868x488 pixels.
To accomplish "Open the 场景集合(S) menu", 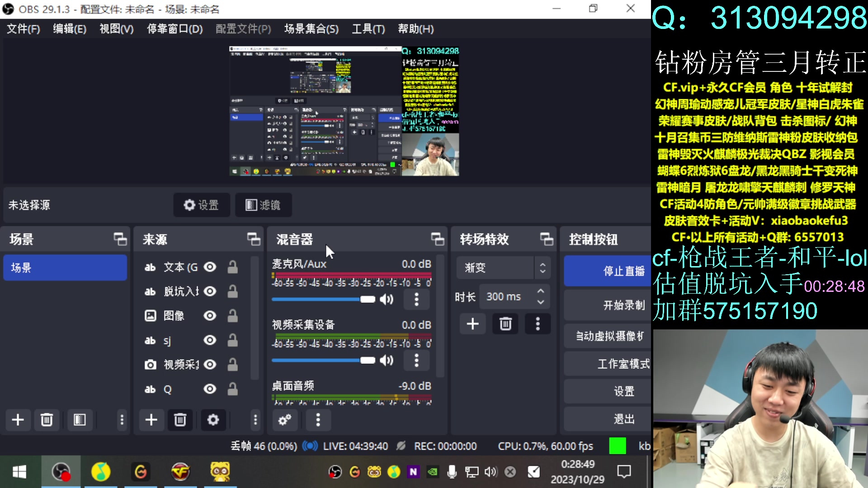I will (311, 29).
